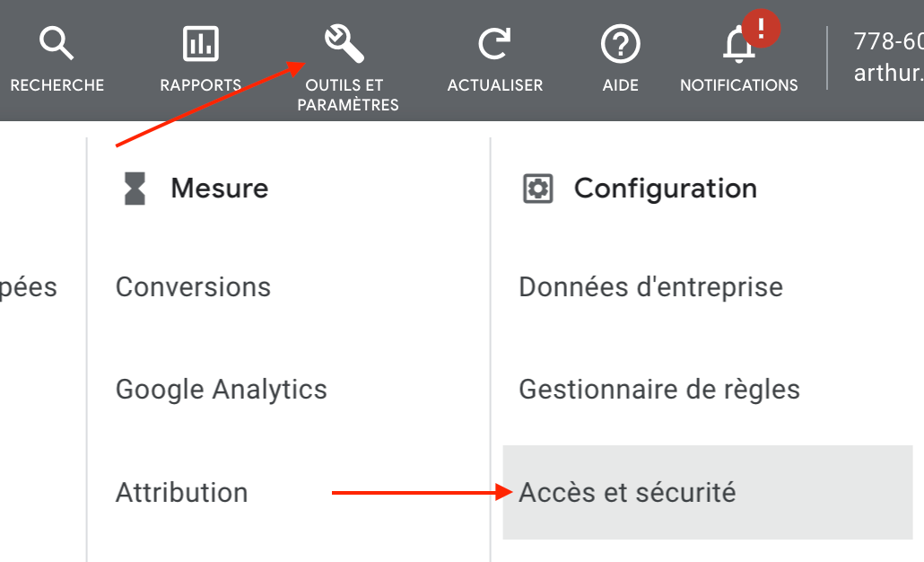Click the account number starting with 778
924x562 pixels.
click(x=887, y=42)
